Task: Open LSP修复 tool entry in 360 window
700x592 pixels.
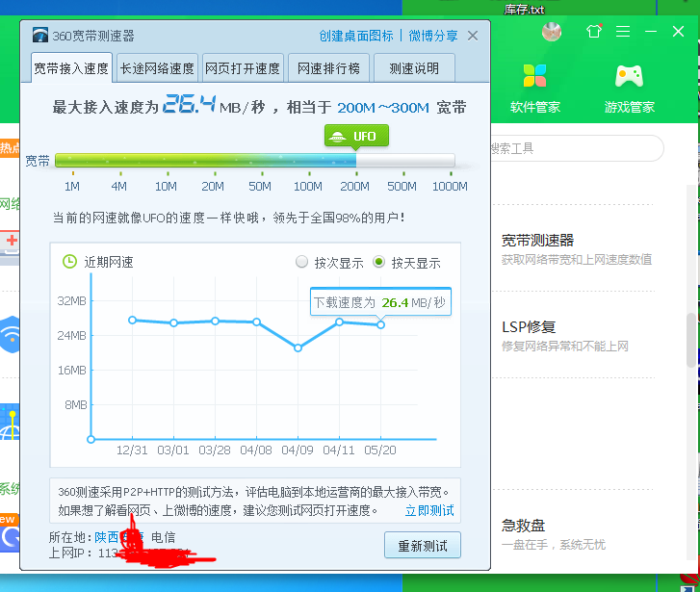Action: point(565,336)
